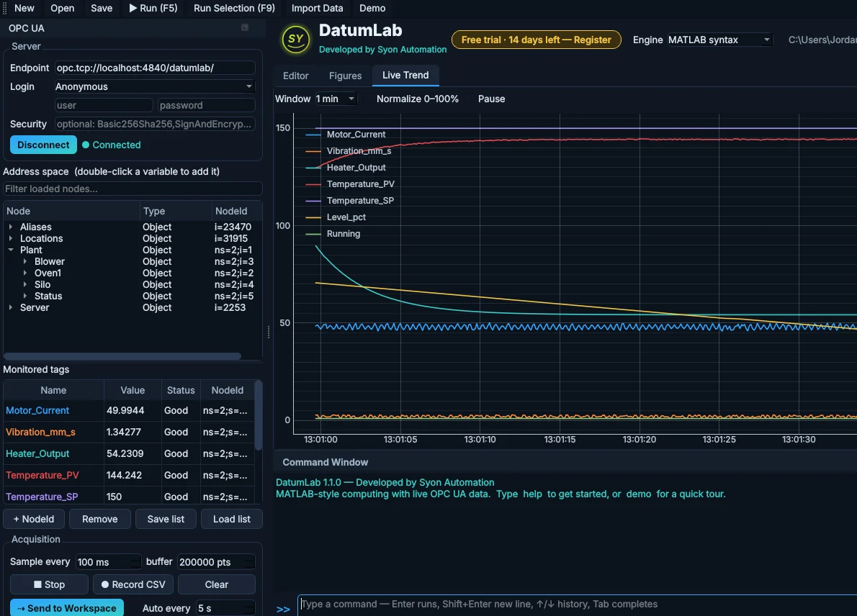Click value 144.242 in monitored tags
This screenshot has height=616, width=857.
[x=124, y=475]
